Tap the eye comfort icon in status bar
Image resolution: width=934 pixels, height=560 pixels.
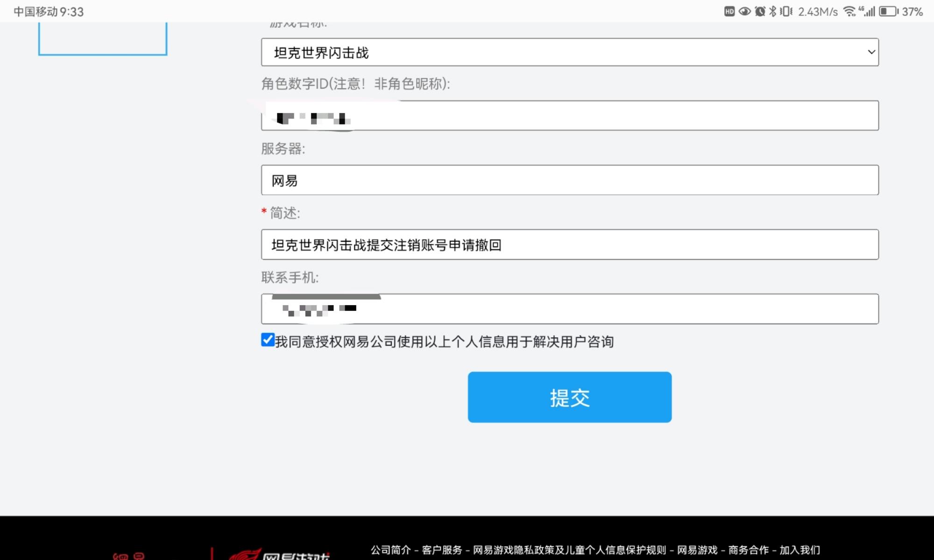[x=745, y=12]
